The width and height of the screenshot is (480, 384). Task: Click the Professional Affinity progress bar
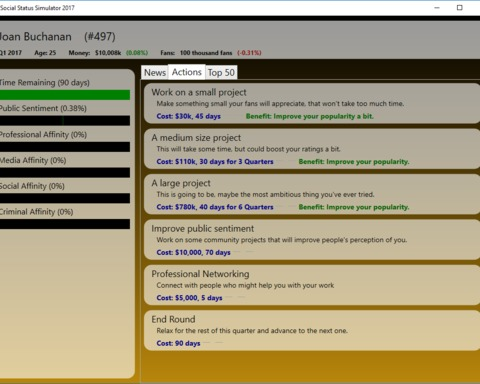(65, 147)
